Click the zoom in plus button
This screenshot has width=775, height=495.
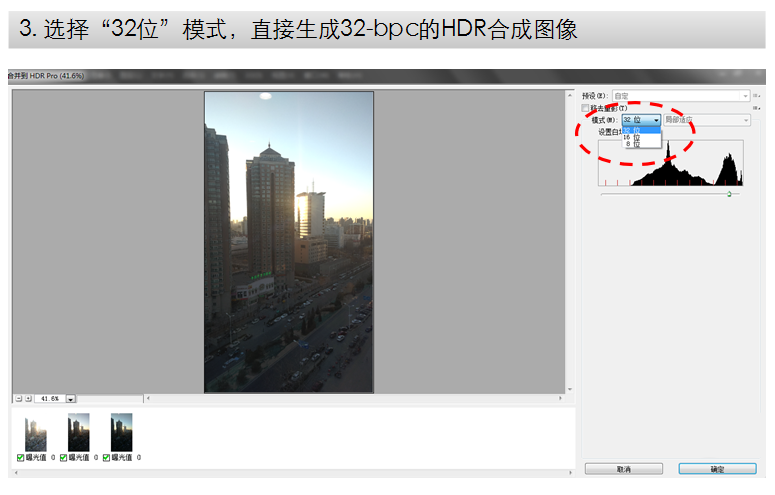28,399
